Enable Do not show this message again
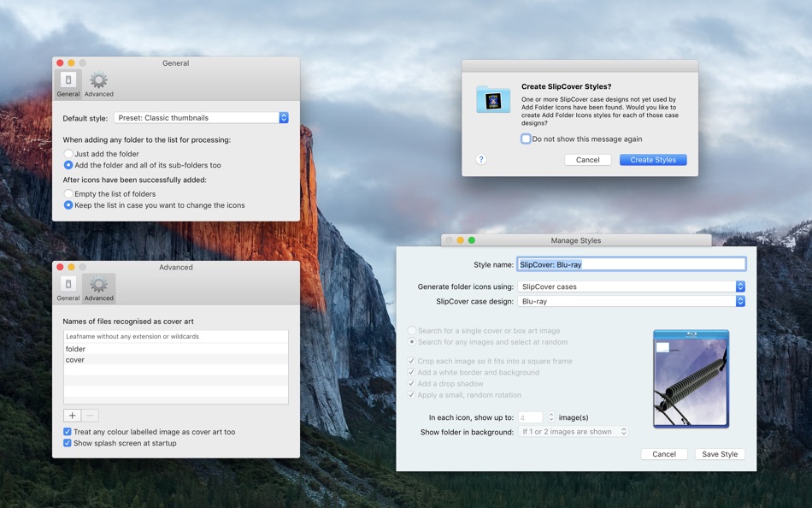Screen dimensions: 812x508 coord(526,139)
